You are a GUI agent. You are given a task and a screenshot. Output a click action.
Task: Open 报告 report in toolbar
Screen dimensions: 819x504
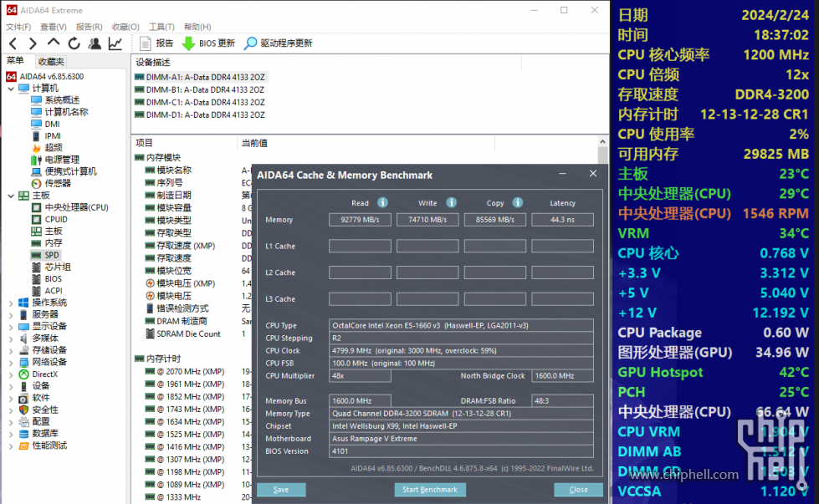tap(156, 43)
